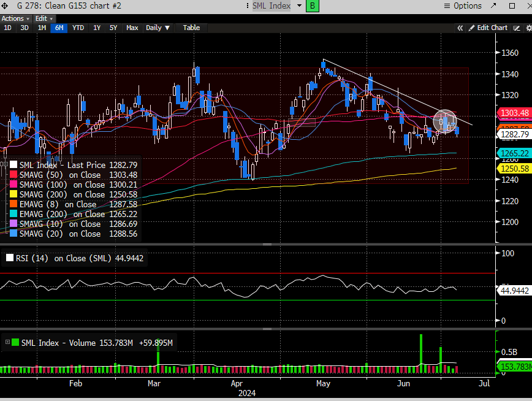Viewport: 532px width, 401px height.
Task: Click the SMAVG (10) purple legend swatch
Action: click(13, 224)
